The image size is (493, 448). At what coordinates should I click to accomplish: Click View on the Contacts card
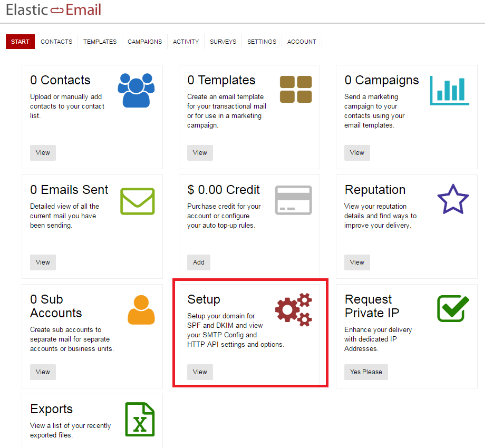[43, 152]
